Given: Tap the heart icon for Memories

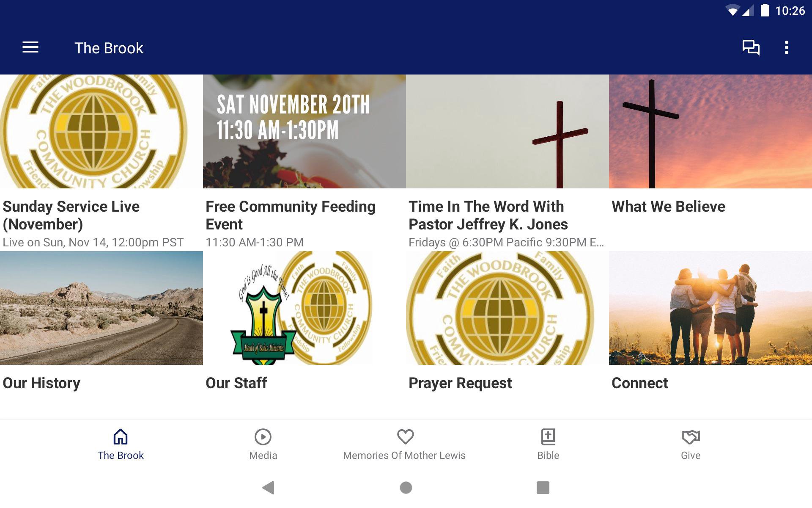Looking at the screenshot, I should [405, 436].
